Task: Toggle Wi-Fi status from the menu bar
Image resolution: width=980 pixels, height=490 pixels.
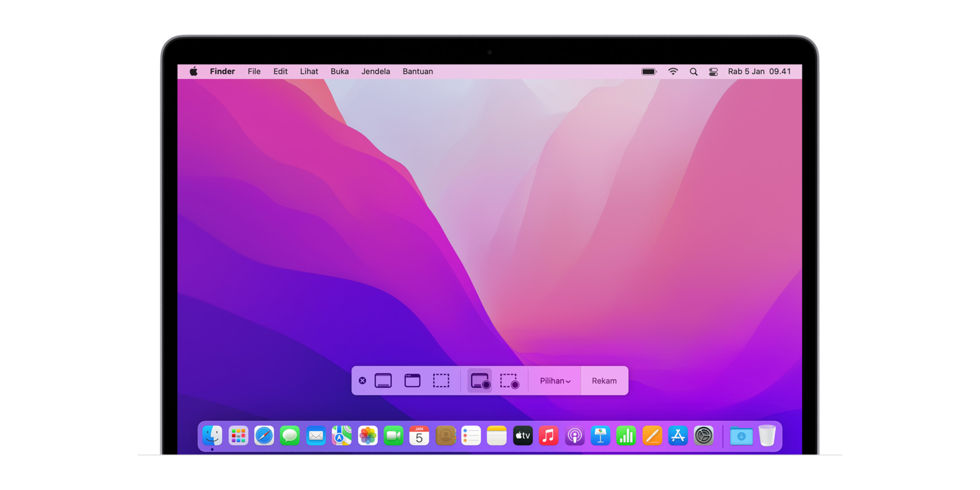Action: tap(673, 71)
